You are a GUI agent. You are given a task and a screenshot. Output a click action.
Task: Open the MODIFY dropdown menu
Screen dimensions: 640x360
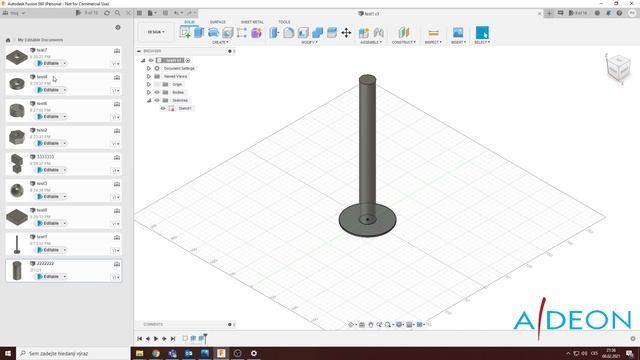click(309, 42)
